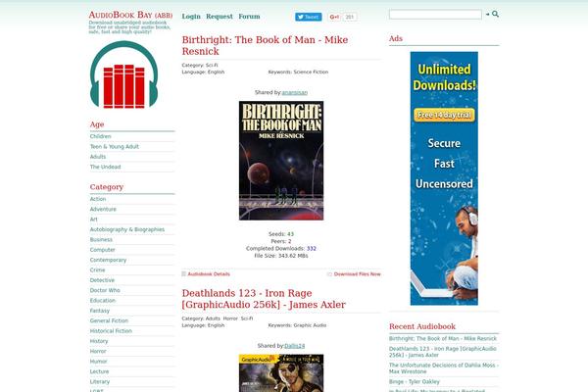Click the Audiobook Details icon for Birthright
The height and width of the screenshot is (392, 588).
coord(184,274)
